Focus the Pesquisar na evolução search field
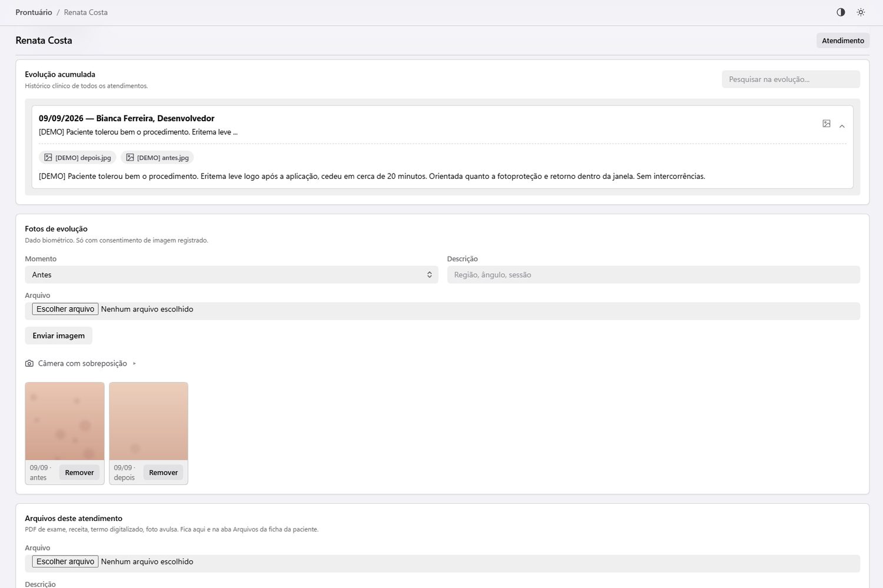 791,79
